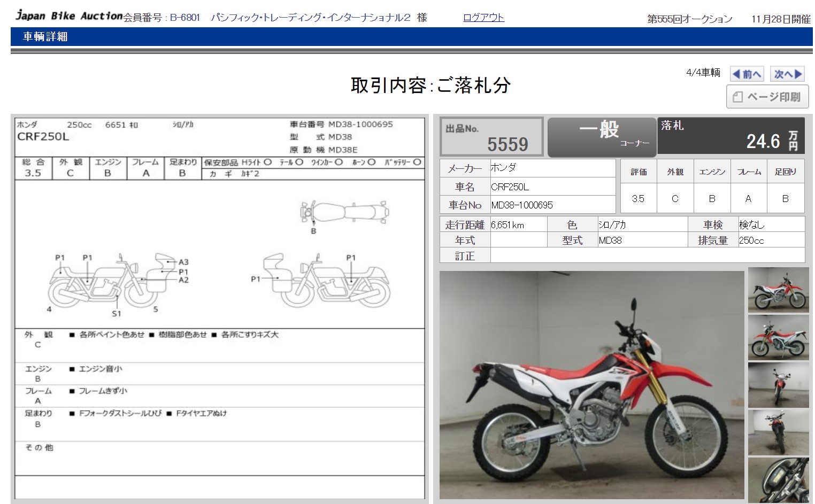The image size is (815, 504).
Task: Click the 各所こすりキズ大 appearance note
Action: (250, 335)
